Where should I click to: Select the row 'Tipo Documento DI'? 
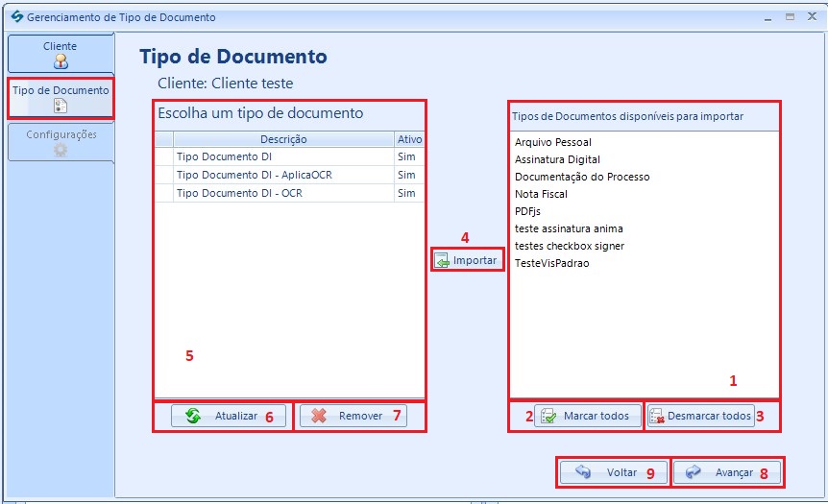(289, 156)
